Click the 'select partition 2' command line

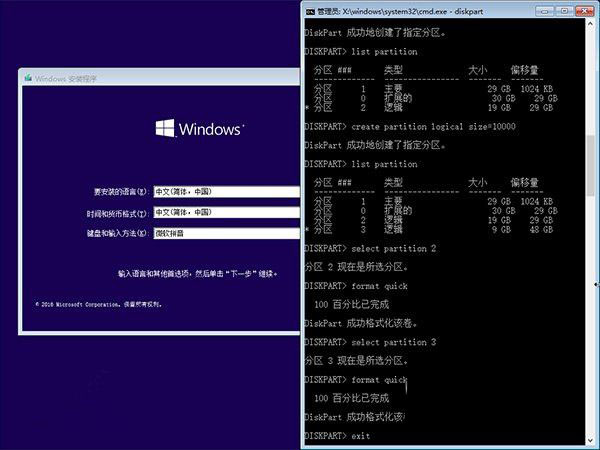coord(370,249)
